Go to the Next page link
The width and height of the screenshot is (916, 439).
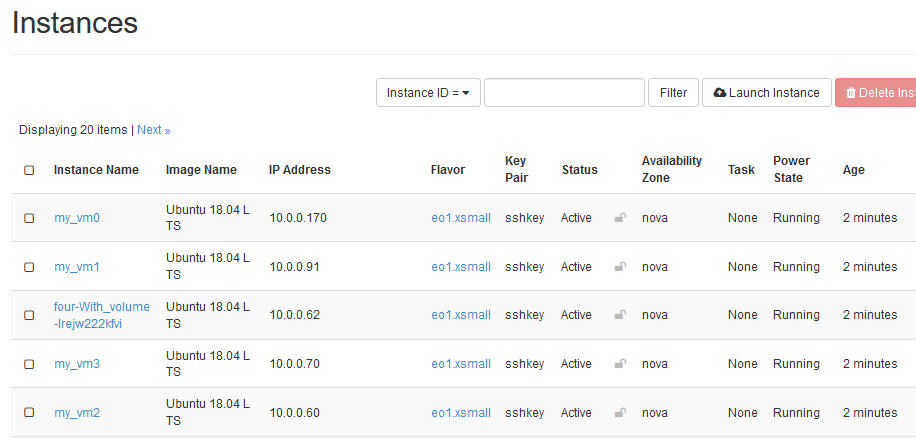(153, 130)
